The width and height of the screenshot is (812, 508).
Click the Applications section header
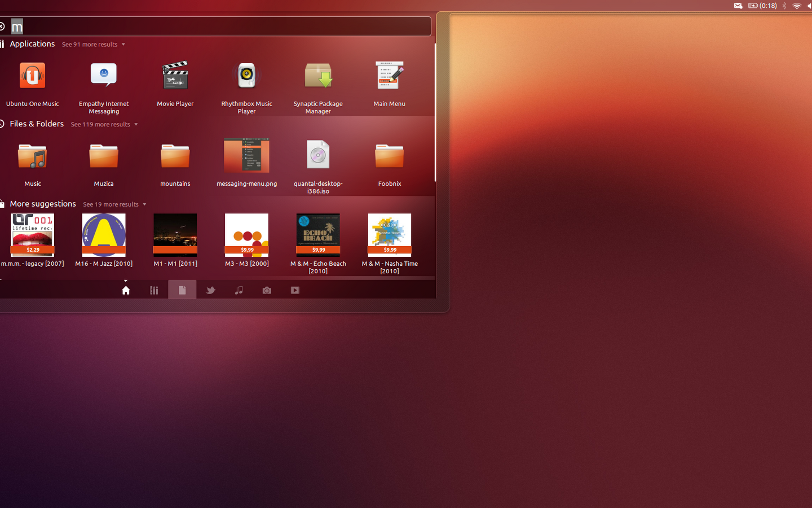point(32,44)
